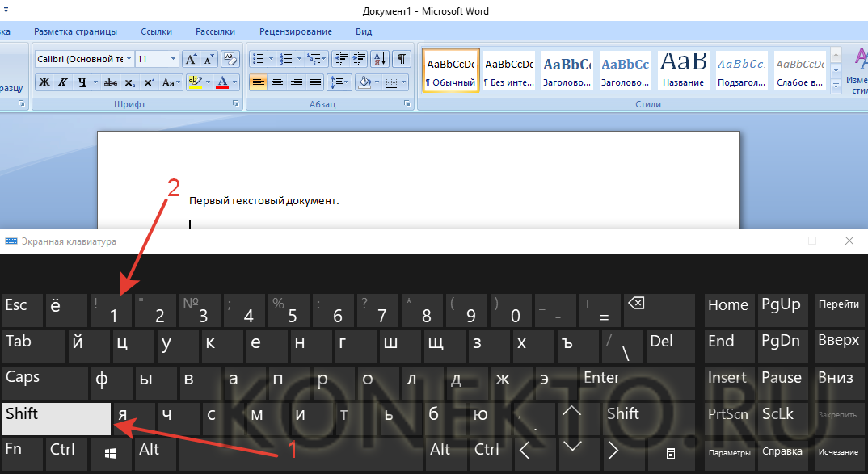This screenshot has height=474, width=868.
Task: Click the strikethrough (abc) icon
Action: [x=111, y=82]
